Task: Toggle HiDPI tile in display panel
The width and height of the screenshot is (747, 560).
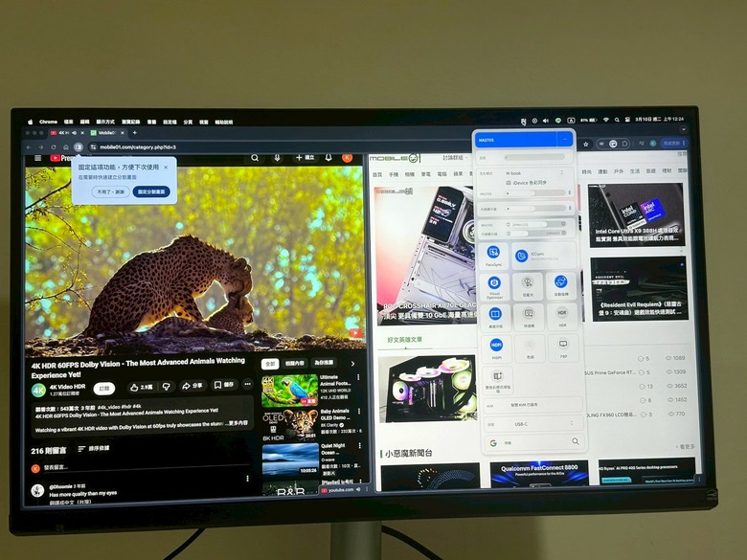Action: [496, 348]
